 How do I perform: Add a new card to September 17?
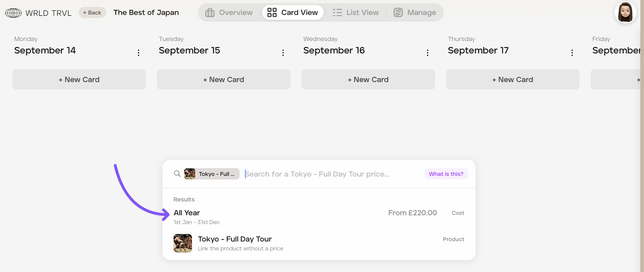pos(513,79)
